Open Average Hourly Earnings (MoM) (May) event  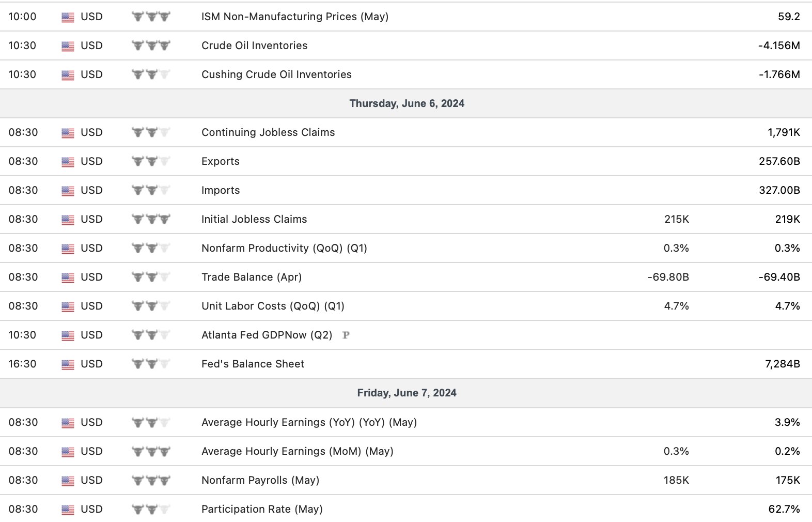pos(297,451)
